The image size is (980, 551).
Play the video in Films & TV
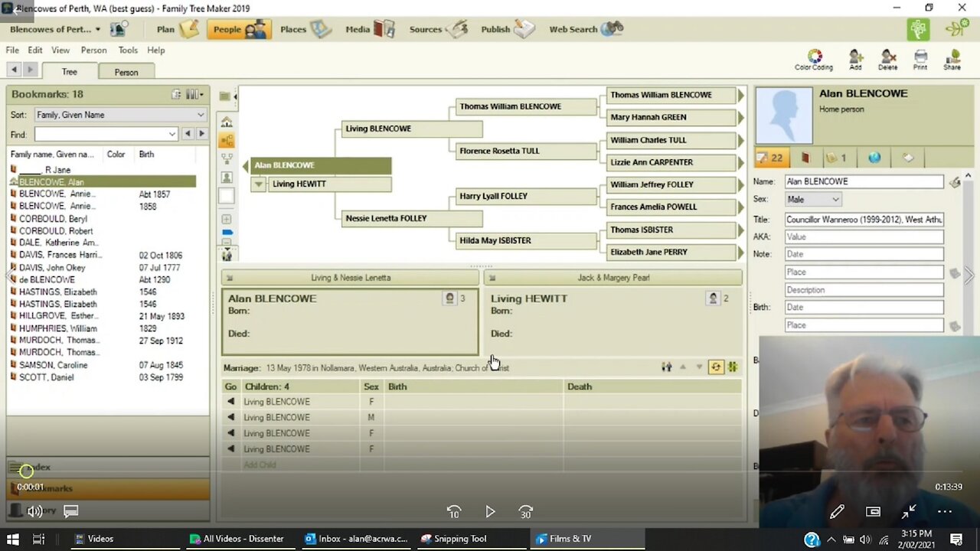[x=490, y=511]
